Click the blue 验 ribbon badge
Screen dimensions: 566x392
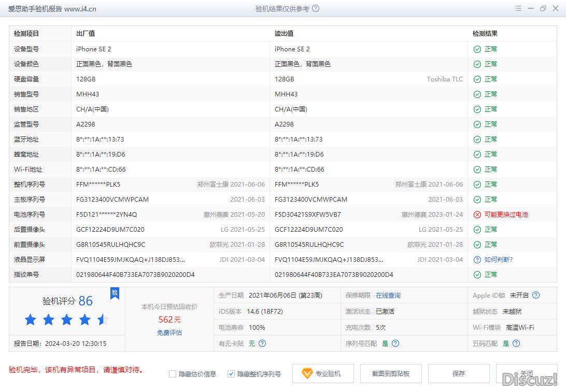pos(115,293)
